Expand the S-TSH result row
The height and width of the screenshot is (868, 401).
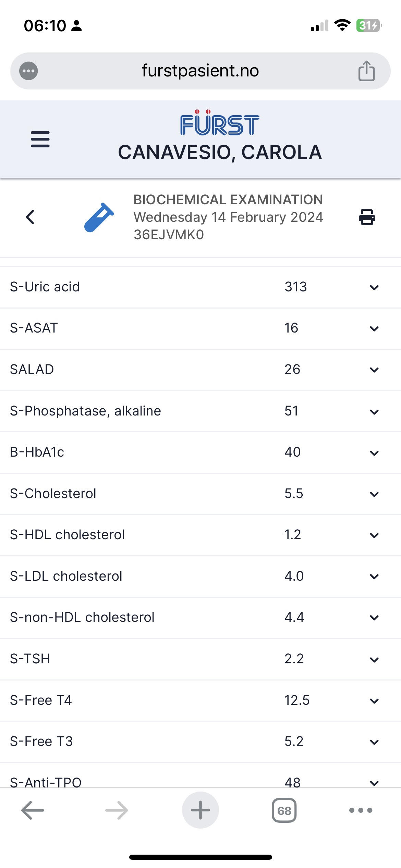click(x=374, y=659)
